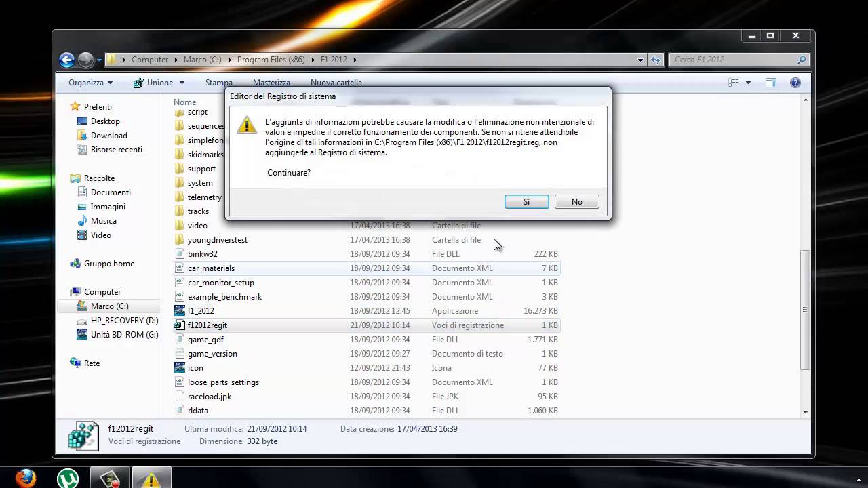This screenshot has height=488, width=868.
Task: Select HP_RECOVERY (D:) drive
Action: pyautogui.click(x=124, y=321)
